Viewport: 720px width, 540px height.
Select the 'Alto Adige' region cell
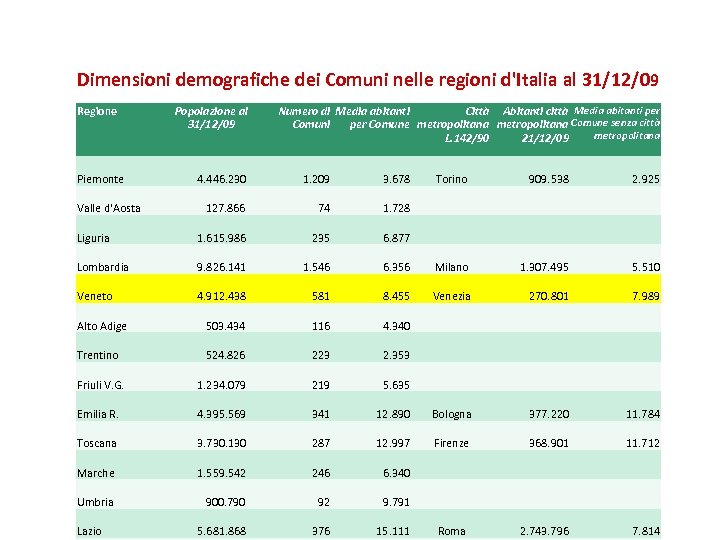tap(102, 326)
